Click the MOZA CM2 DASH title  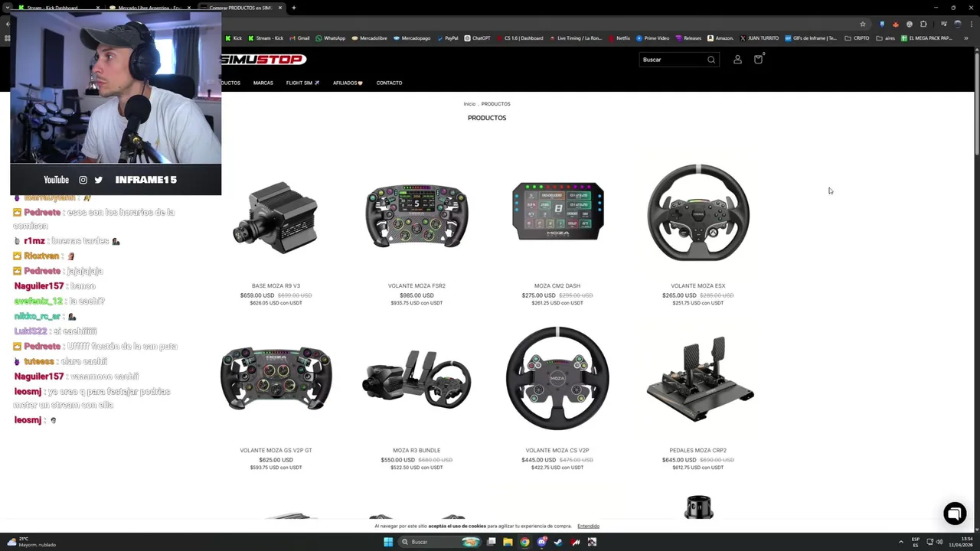pyautogui.click(x=557, y=286)
